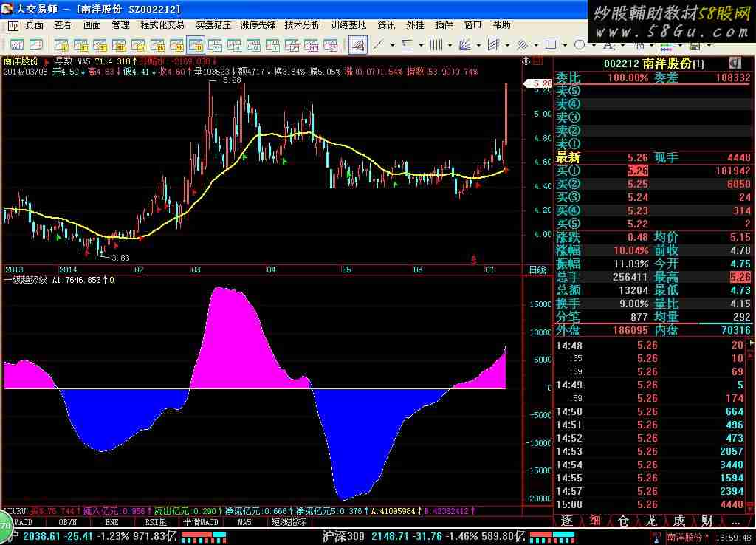Switch indicator to OBVN tab
Screen dimensions: 756x545
(67, 522)
